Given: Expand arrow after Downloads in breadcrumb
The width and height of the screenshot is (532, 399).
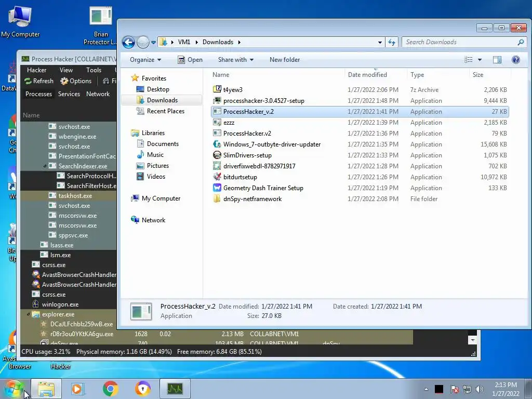Looking at the screenshot, I should pyautogui.click(x=239, y=42).
